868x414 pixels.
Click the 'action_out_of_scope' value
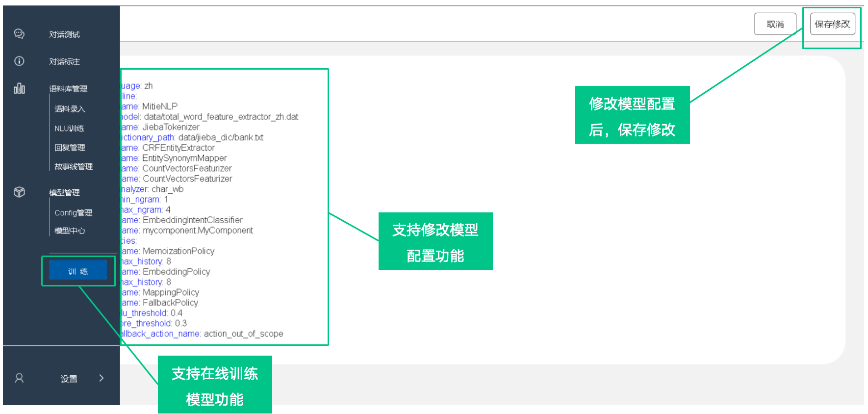point(244,334)
